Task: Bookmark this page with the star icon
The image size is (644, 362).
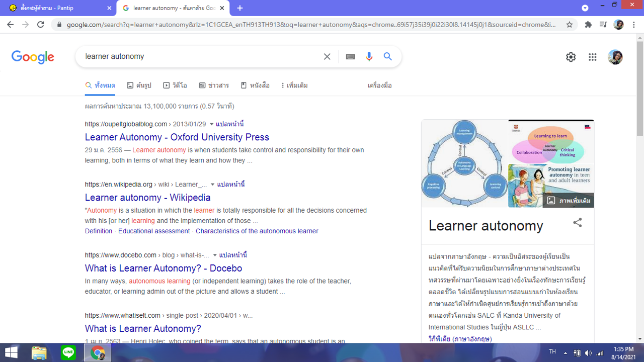Action: (x=570, y=25)
